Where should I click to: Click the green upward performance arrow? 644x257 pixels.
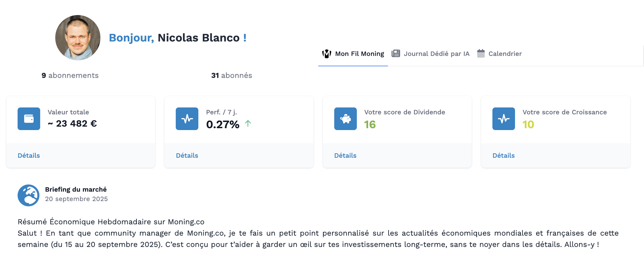248,123
